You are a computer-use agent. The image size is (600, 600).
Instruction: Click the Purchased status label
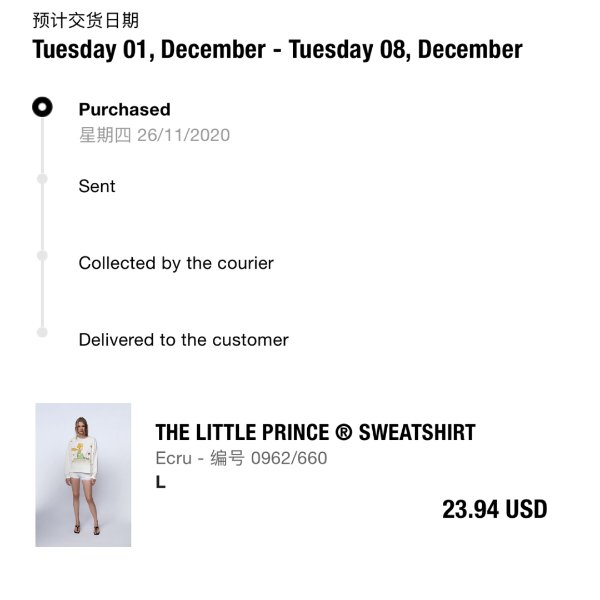124,109
